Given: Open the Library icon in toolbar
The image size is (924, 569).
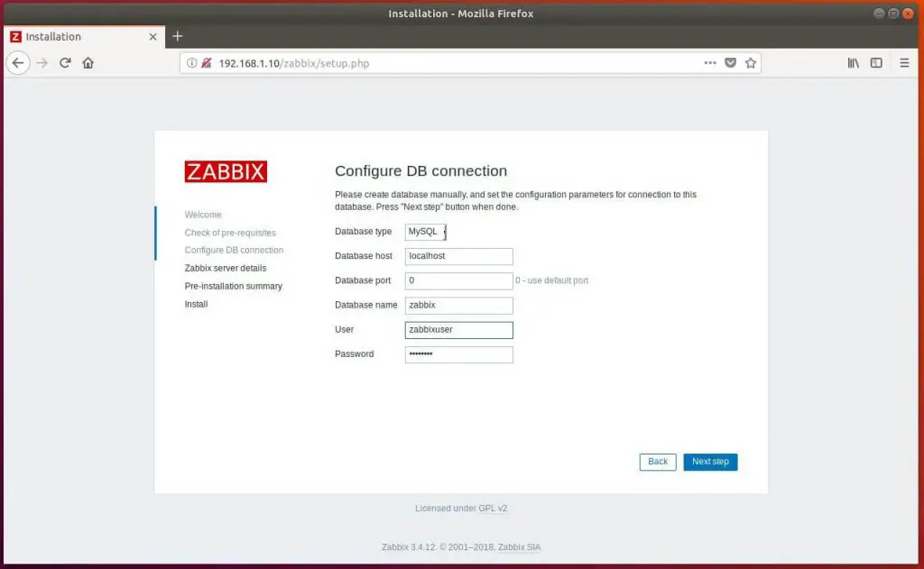Looking at the screenshot, I should [854, 63].
